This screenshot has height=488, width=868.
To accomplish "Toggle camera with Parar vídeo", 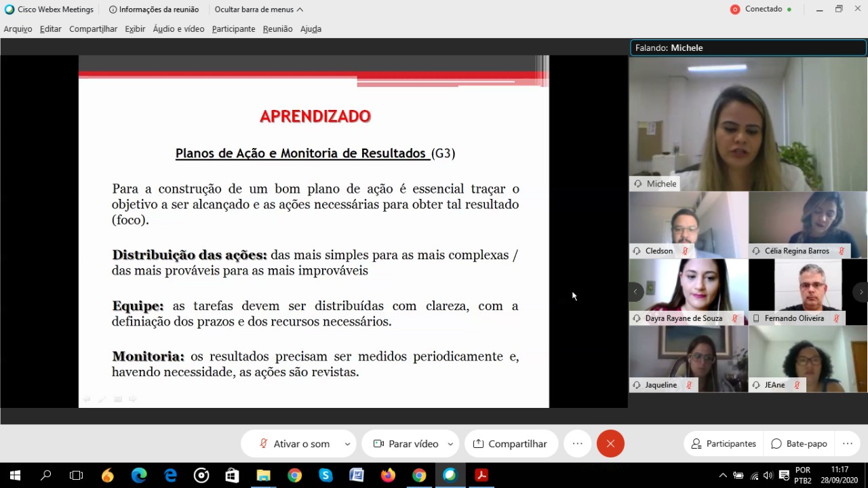I will [x=406, y=444].
